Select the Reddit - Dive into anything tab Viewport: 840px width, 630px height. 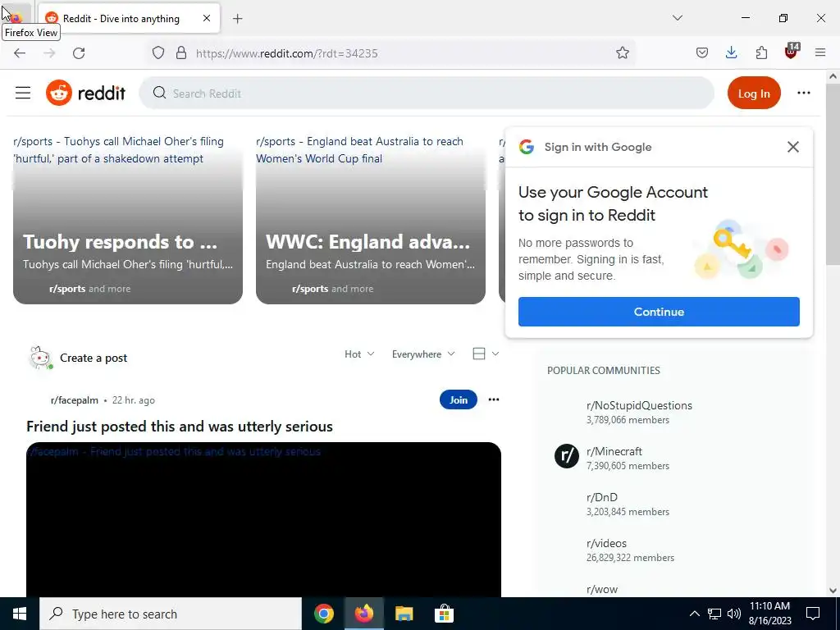click(129, 19)
